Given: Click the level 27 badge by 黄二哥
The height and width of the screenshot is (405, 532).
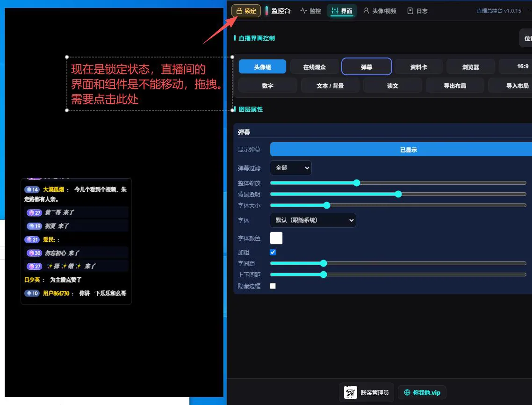Looking at the screenshot, I should tap(34, 212).
